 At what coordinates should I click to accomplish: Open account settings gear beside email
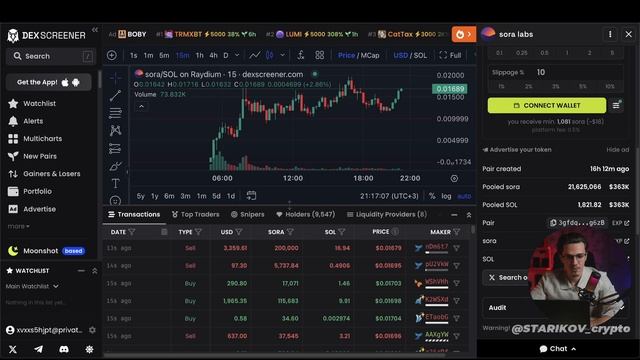coord(92,330)
